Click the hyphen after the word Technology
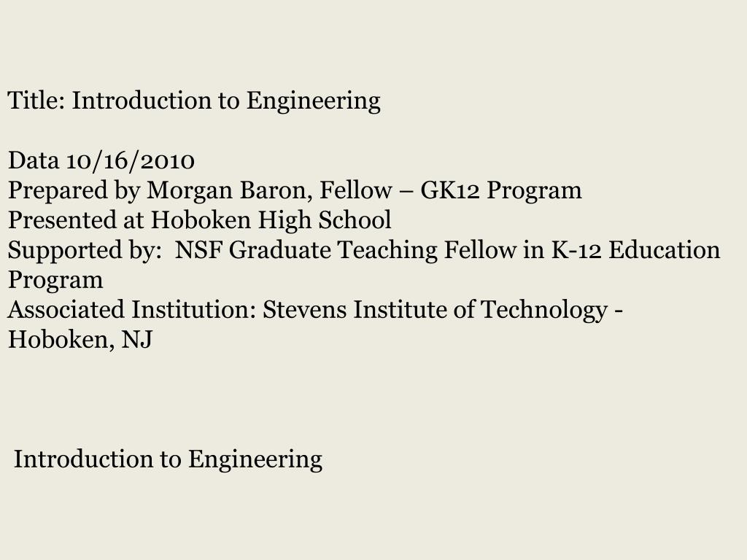 pyautogui.click(x=619, y=312)
